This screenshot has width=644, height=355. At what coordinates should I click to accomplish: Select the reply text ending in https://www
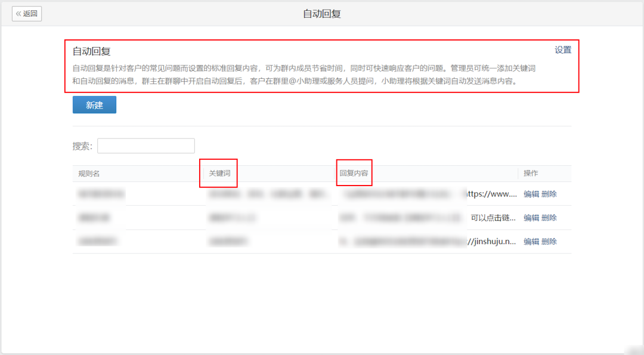pos(490,194)
